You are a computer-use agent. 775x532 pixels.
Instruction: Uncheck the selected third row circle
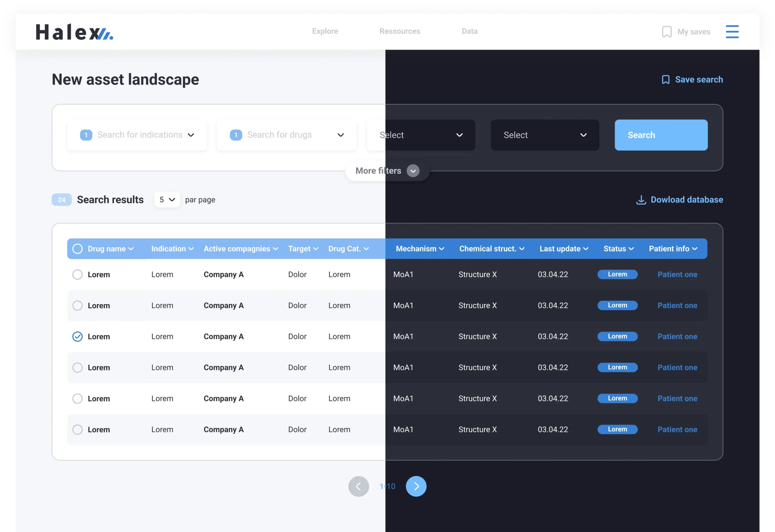(77, 336)
